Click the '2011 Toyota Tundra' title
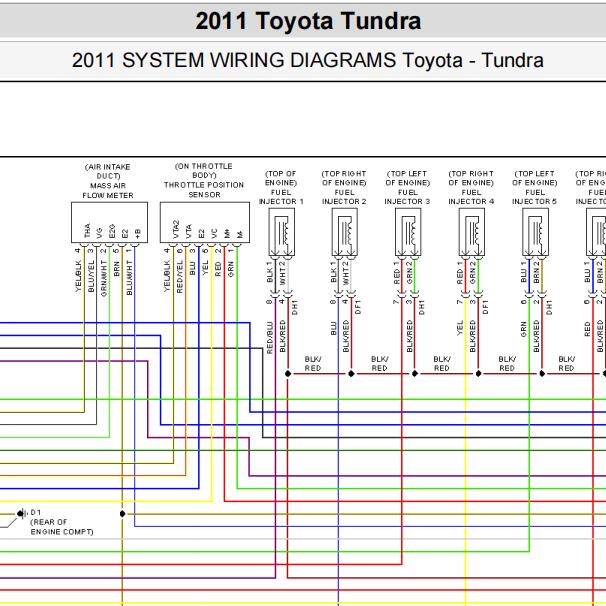 (308, 21)
